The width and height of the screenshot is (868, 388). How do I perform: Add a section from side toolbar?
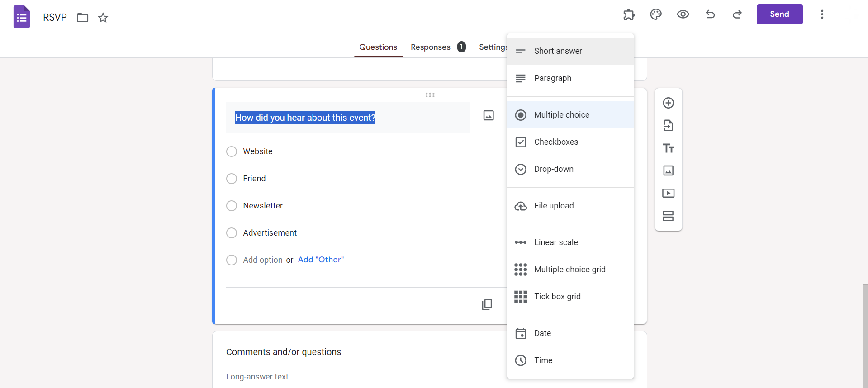(x=668, y=216)
